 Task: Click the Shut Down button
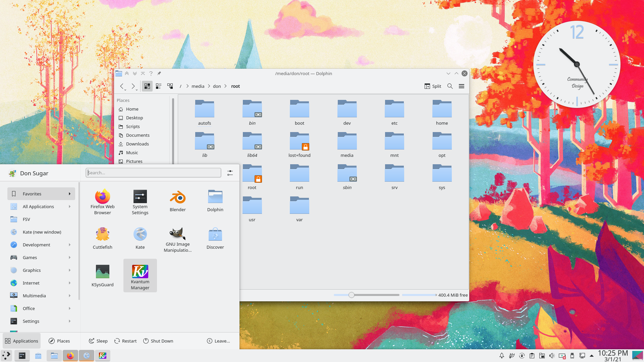click(158, 341)
